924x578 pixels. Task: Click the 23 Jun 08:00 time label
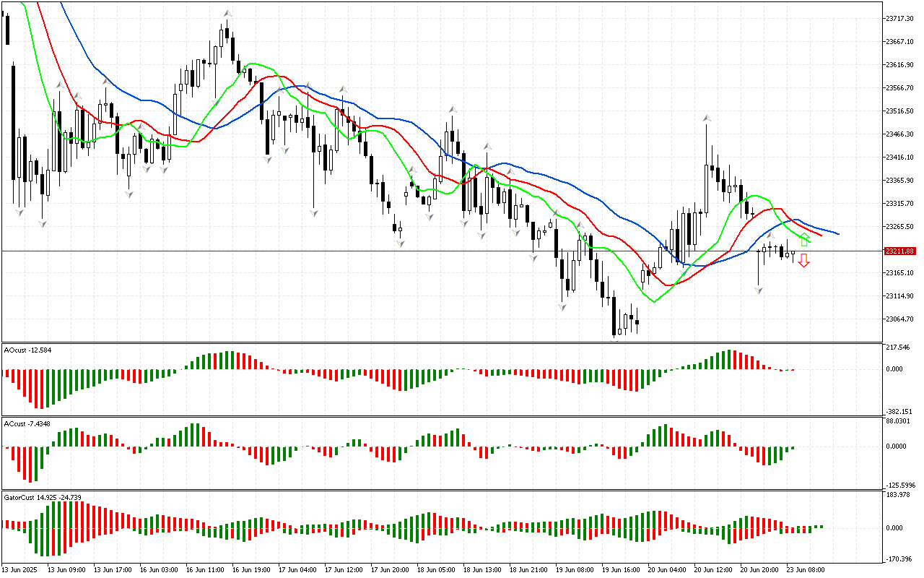coord(807,569)
